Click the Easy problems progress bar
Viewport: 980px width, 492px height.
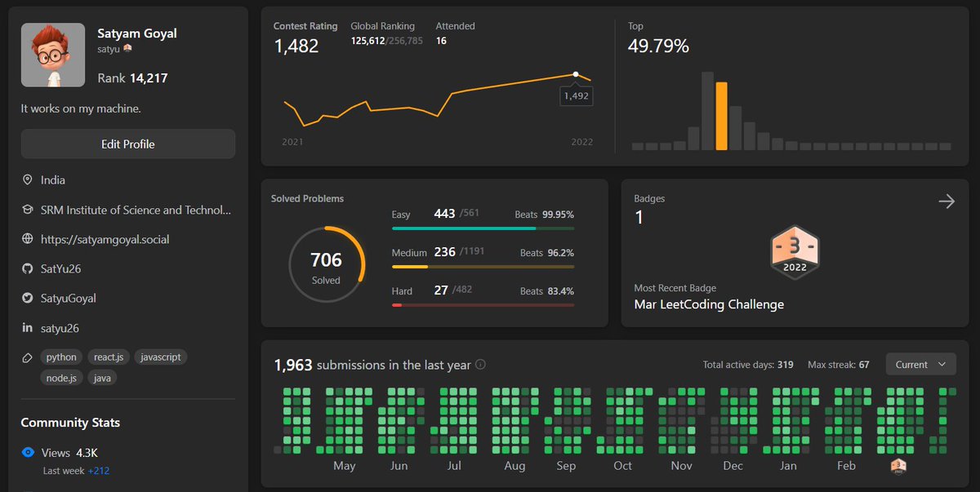click(x=483, y=228)
